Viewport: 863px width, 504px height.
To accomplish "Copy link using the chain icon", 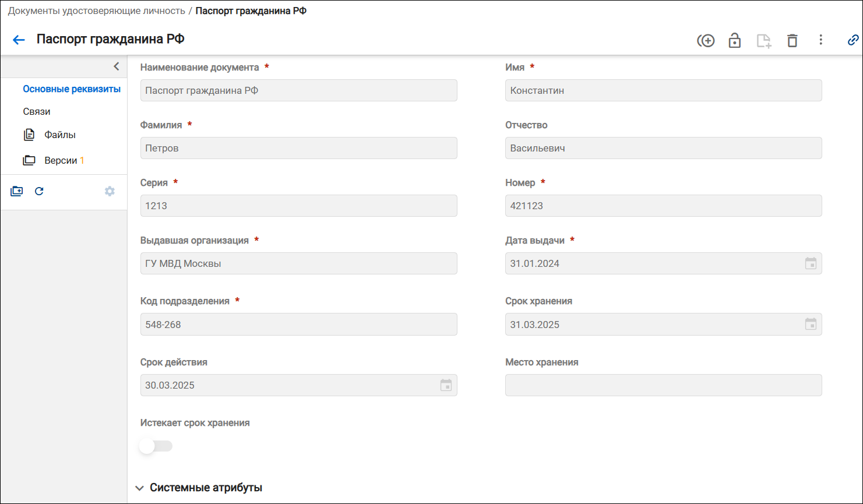I will tap(853, 40).
